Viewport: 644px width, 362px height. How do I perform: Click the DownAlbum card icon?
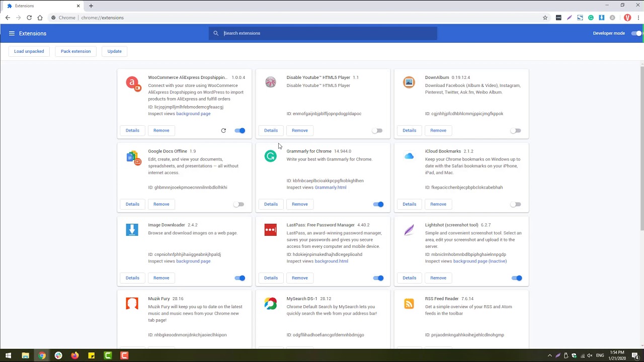[x=409, y=82]
